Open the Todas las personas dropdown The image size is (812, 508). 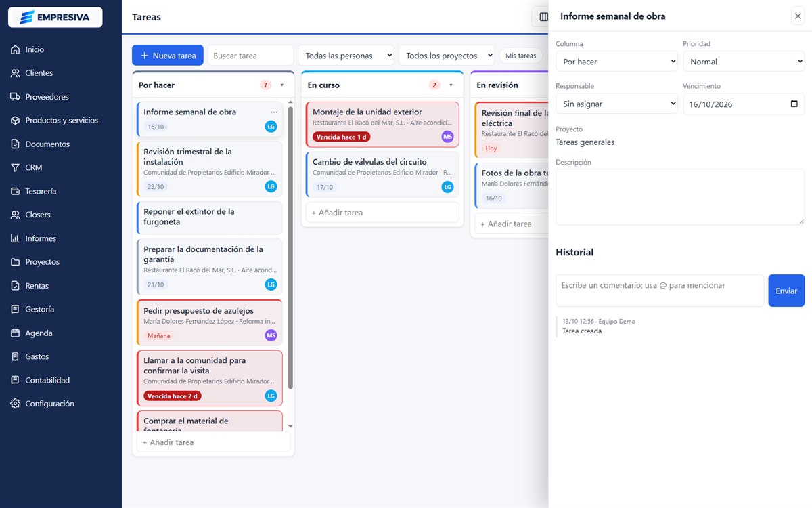(346, 56)
